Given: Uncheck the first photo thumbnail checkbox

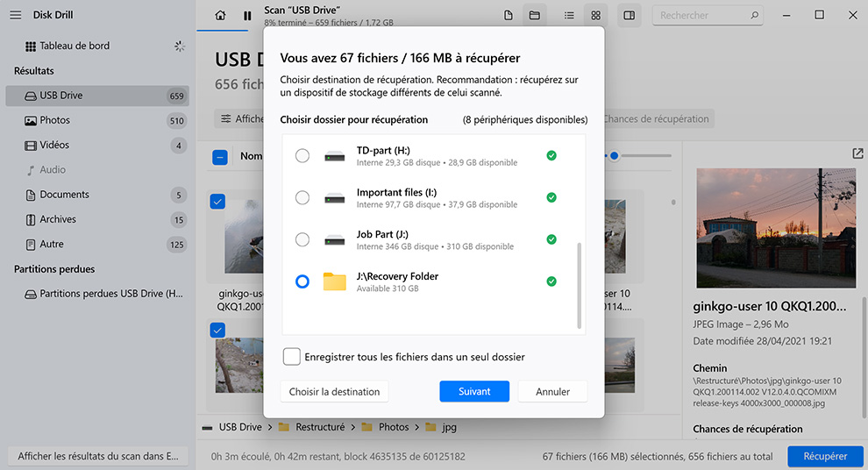Looking at the screenshot, I should (217, 202).
